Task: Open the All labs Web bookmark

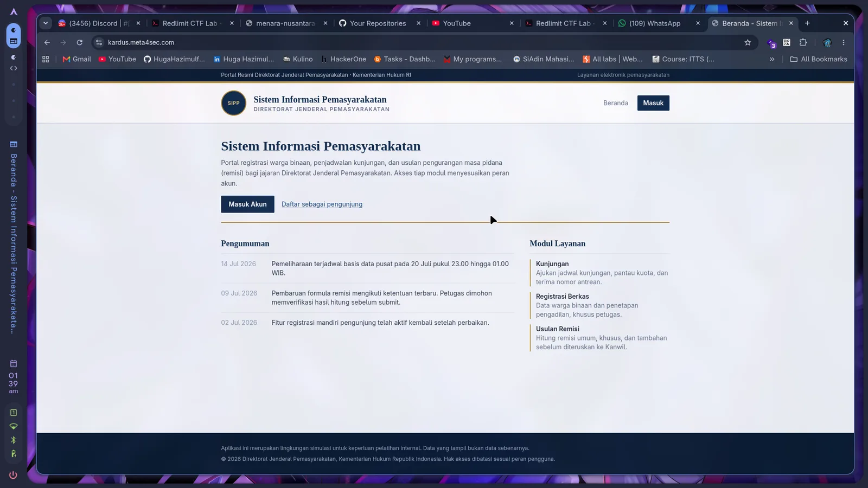Action: click(612, 59)
